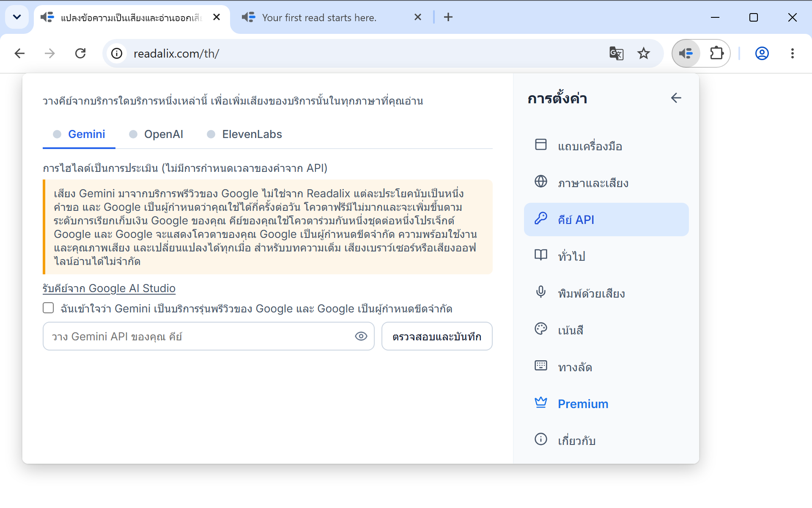
Task: Click the OpenAI status dot
Action: coord(133,134)
